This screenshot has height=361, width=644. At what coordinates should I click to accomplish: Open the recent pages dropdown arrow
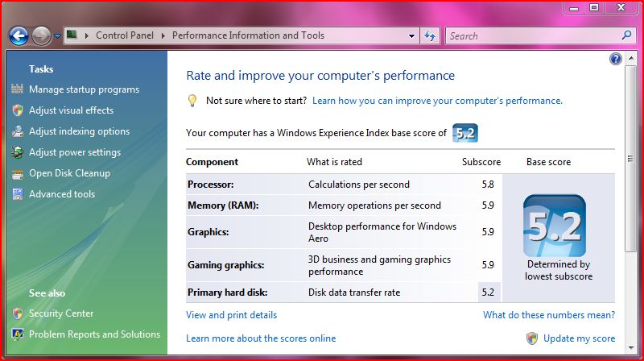coord(57,36)
